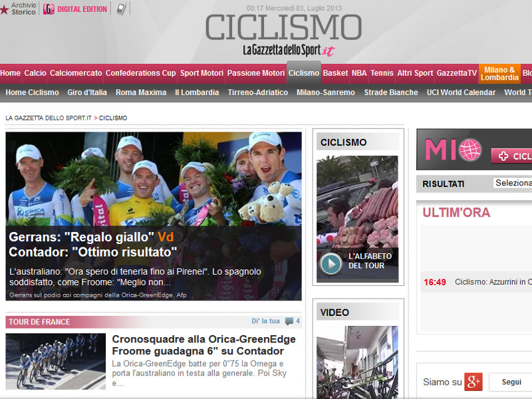The width and height of the screenshot is (532, 399).
Task: Open the 16:49 Ciclismo Azzurrini news item
Action: pyautogui.click(x=477, y=282)
